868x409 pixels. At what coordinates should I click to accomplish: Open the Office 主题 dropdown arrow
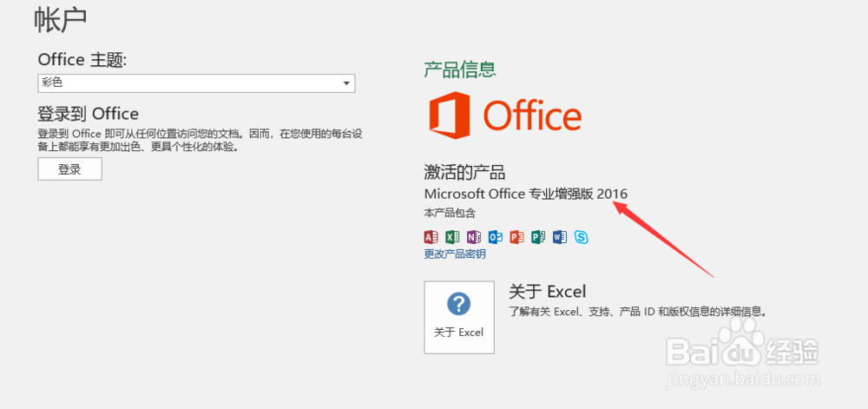[x=346, y=83]
